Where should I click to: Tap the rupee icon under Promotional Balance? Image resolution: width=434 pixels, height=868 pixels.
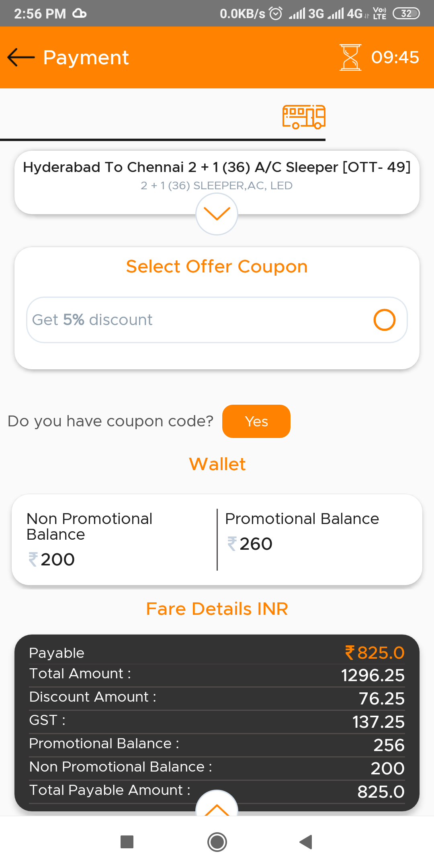232,544
